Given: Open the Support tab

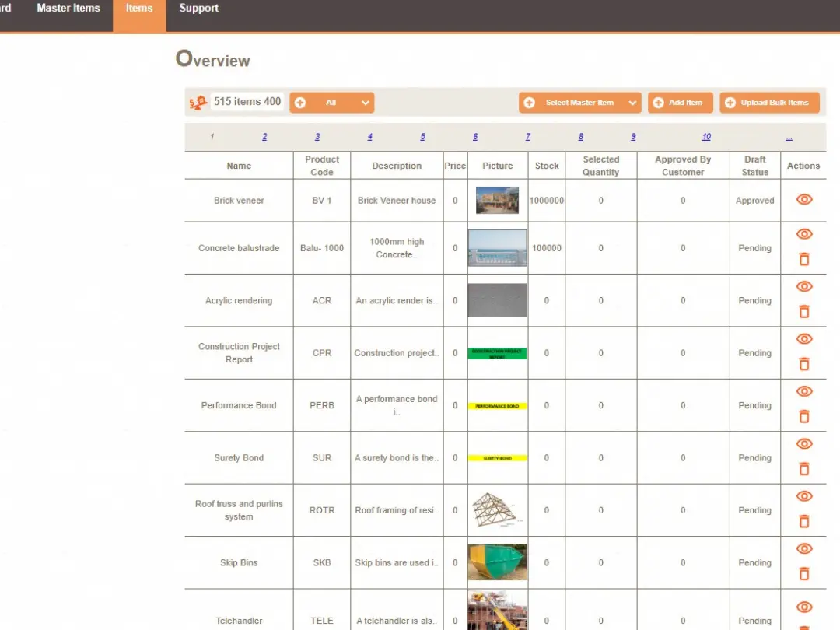Looking at the screenshot, I should (199, 9).
